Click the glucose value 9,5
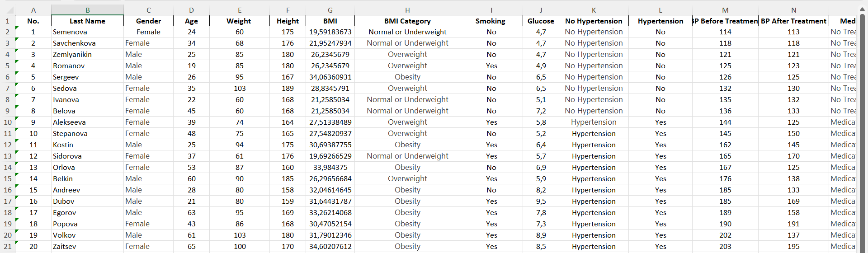Screen dimensions: 868x253 (x=541, y=201)
